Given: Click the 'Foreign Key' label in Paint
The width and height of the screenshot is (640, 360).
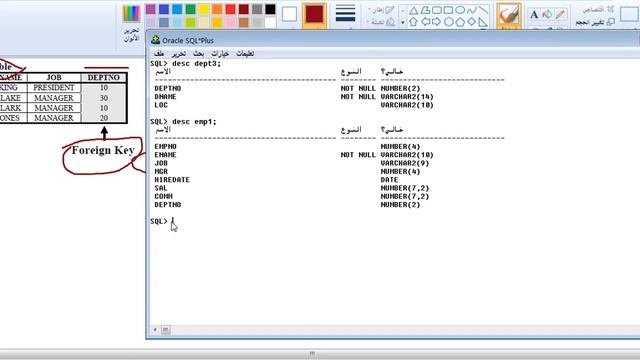Looking at the screenshot, I should 103,150.
